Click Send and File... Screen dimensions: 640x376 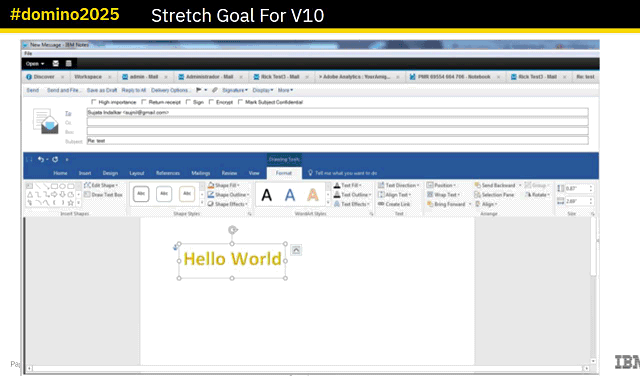pos(64,90)
